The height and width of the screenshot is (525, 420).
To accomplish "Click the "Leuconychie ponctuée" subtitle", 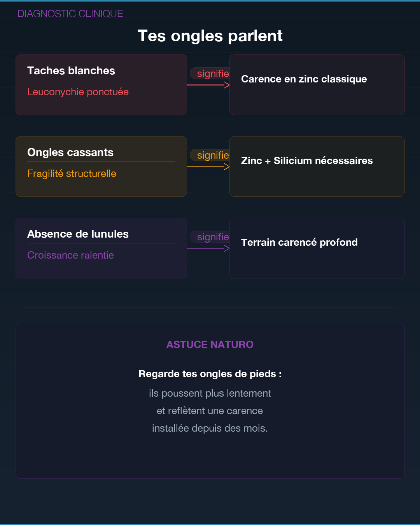I will click(78, 92).
